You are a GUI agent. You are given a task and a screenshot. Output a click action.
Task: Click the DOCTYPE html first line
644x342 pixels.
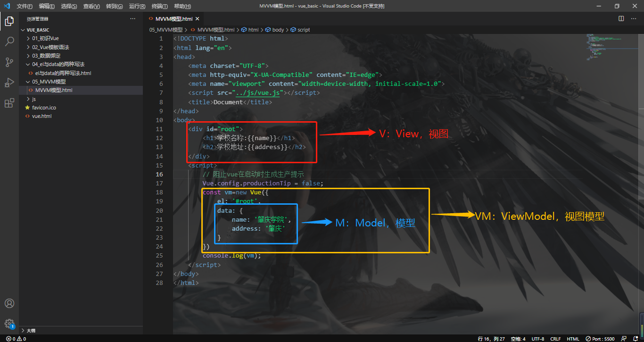tap(201, 39)
